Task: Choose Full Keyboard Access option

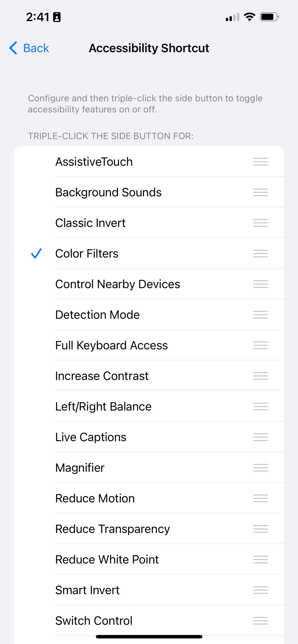Action: (111, 345)
